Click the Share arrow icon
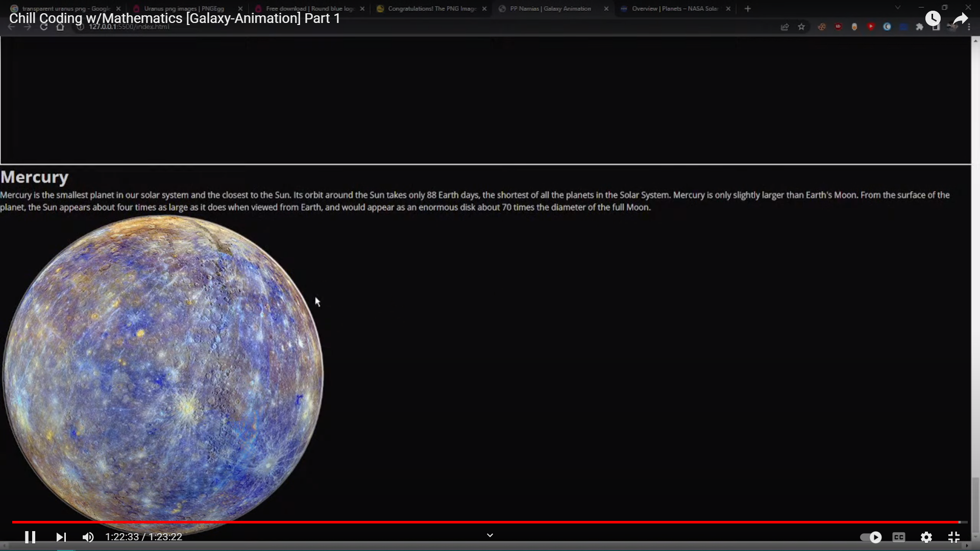The image size is (980, 551). [960, 19]
